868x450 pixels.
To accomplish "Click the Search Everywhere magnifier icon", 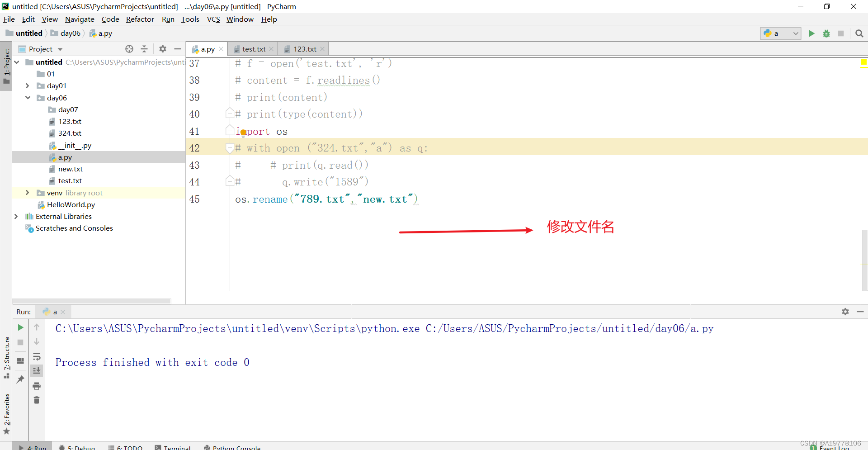I will point(859,33).
